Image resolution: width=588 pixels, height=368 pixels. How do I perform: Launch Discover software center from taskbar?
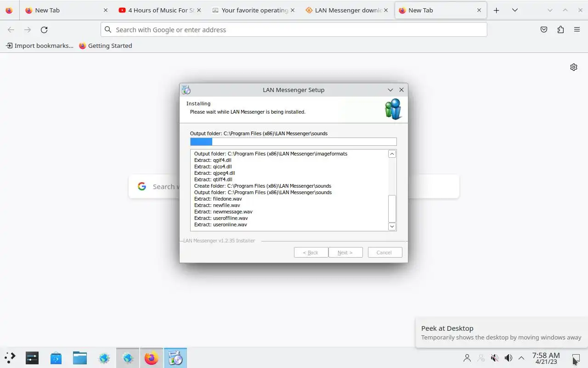(x=56, y=358)
